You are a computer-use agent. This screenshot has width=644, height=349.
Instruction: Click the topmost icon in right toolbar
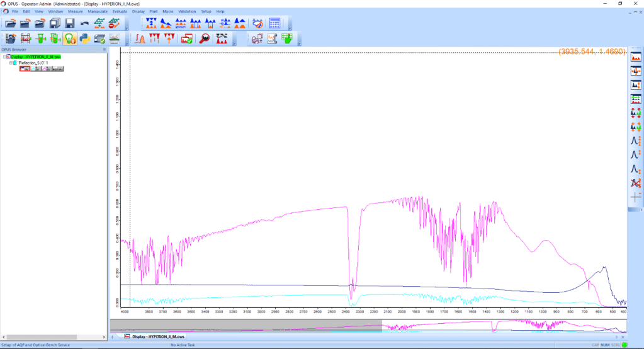(636, 57)
